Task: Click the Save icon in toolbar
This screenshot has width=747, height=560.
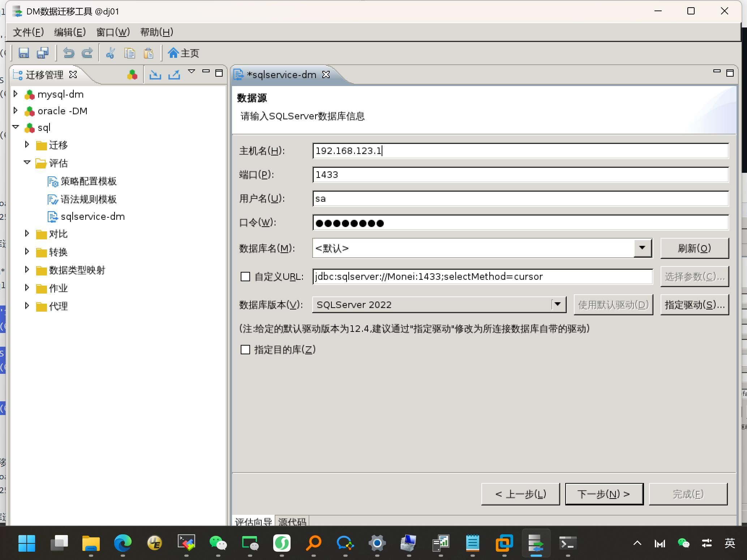Action: click(24, 53)
